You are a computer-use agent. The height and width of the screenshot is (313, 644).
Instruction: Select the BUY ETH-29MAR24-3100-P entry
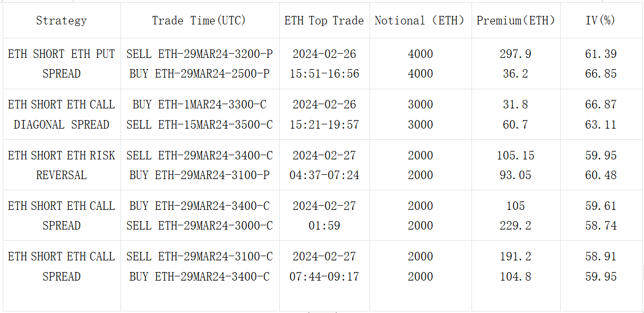click(200, 175)
